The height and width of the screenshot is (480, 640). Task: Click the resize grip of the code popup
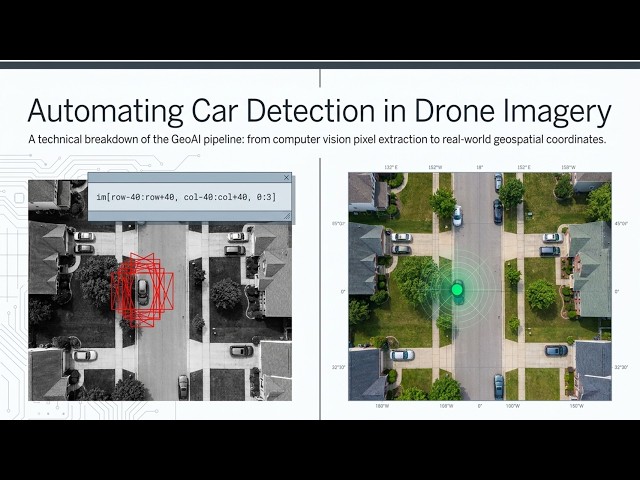287,216
